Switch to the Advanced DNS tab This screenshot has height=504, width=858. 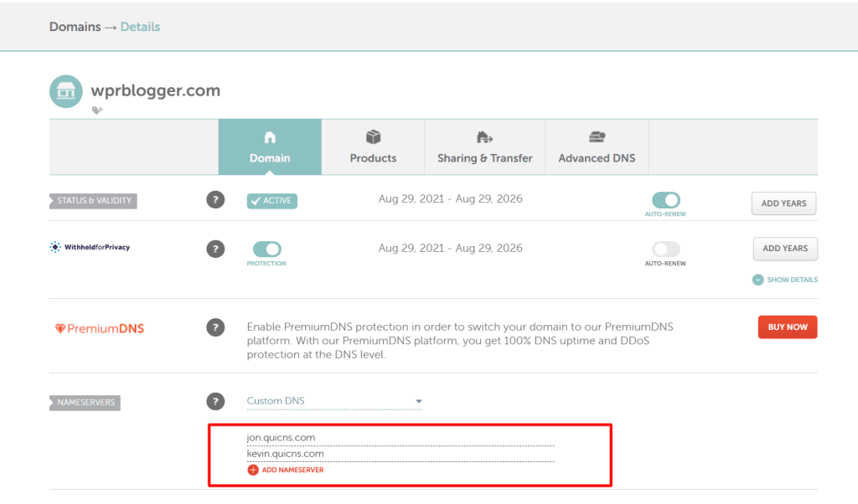(597, 147)
